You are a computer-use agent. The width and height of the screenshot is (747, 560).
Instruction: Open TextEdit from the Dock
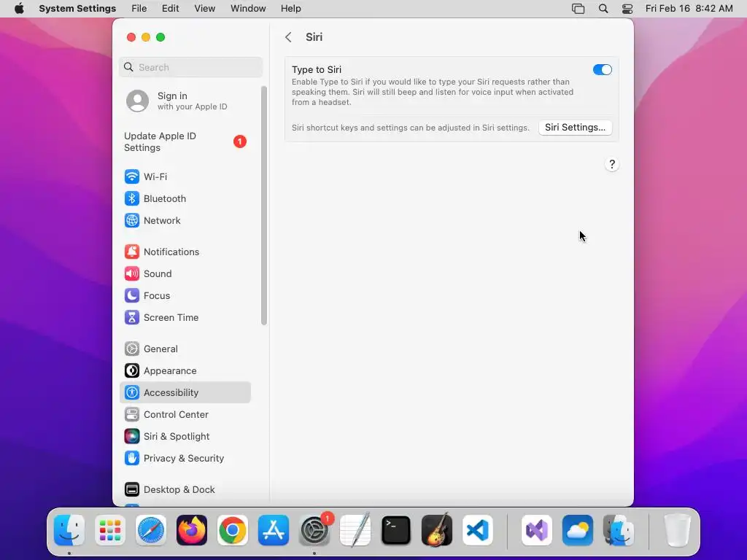click(355, 530)
